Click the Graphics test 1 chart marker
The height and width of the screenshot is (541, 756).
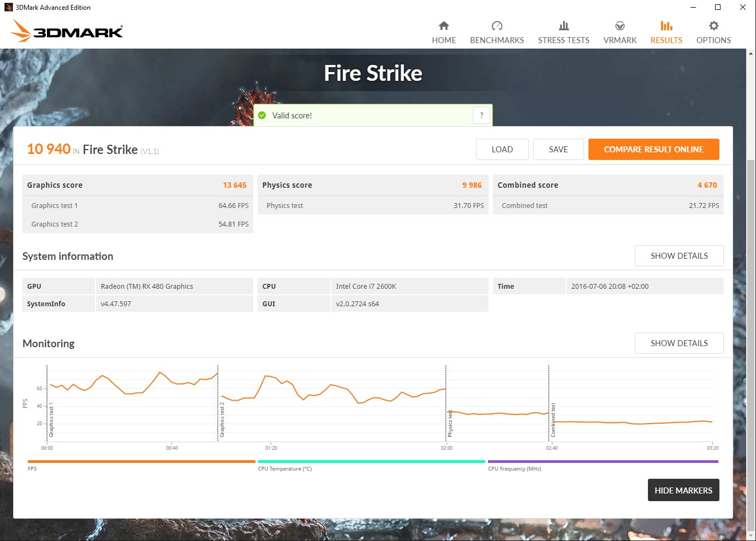(51, 421)
